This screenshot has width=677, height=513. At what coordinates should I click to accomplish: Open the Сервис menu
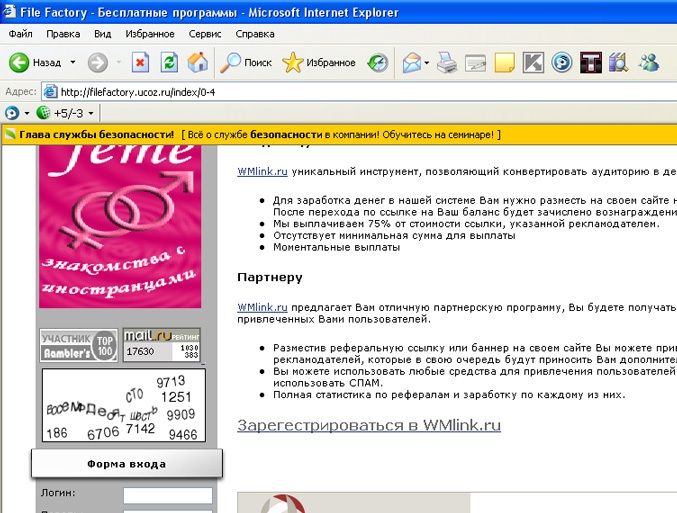pos(205,34)
